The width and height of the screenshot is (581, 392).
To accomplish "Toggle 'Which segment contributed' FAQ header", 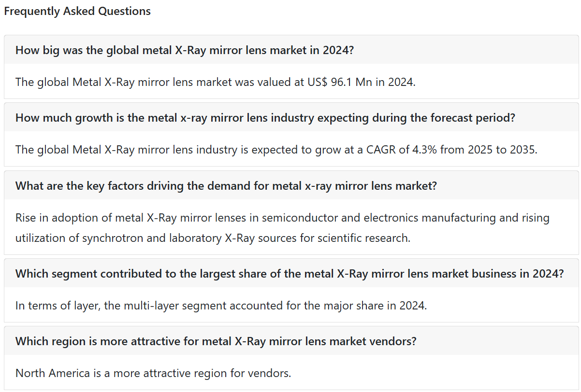I will pyautogui.click(x=291, y=273).
